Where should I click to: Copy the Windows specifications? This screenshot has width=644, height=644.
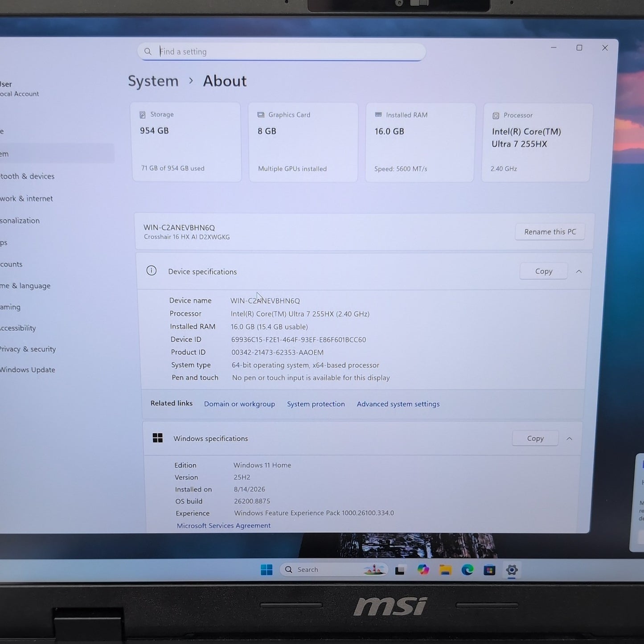[x=535, y=439]
